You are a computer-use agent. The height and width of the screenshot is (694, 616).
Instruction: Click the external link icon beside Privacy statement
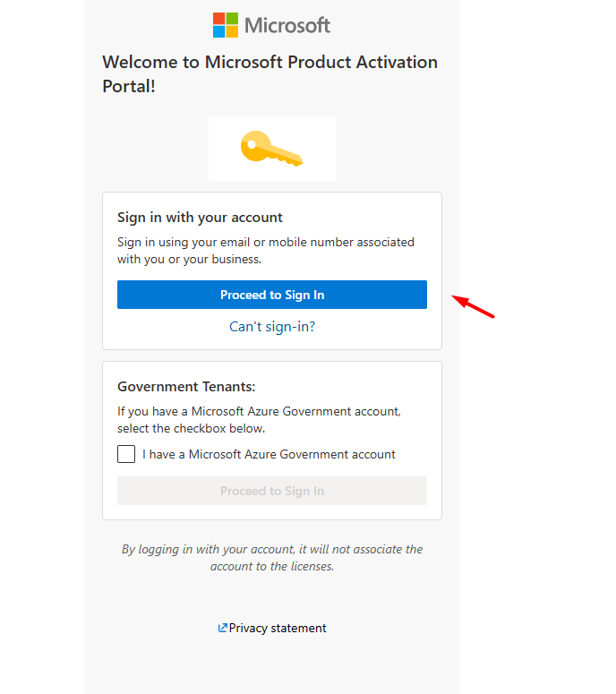pyautogui.click(x=223, y=628)
